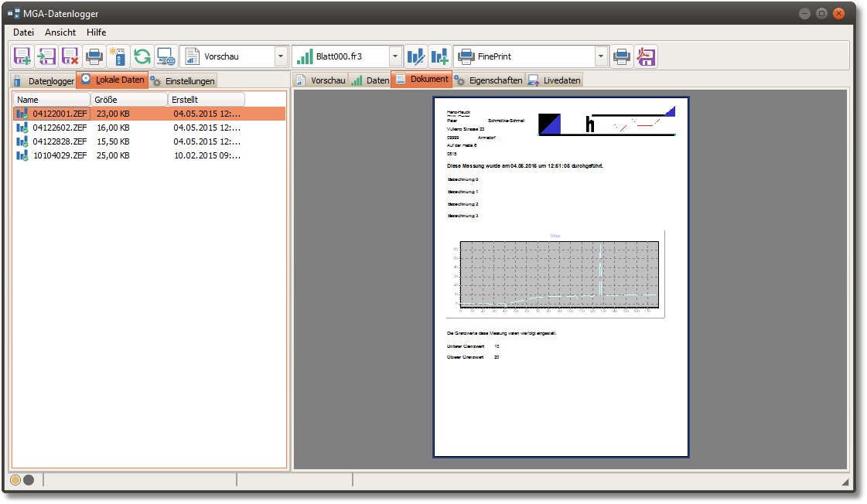Click the add chart template icon with plus

coord(440,56)
